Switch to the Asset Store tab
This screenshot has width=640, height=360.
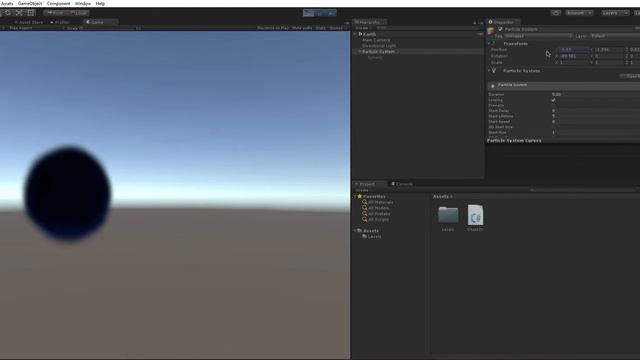29,22
